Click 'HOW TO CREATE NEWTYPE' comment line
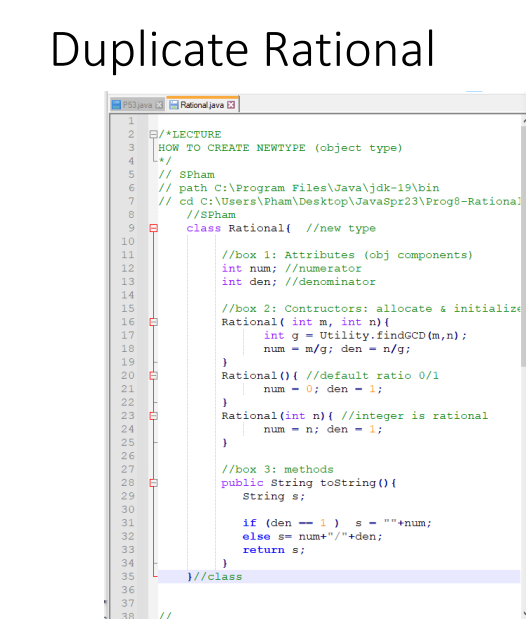 tap(232, 148)
